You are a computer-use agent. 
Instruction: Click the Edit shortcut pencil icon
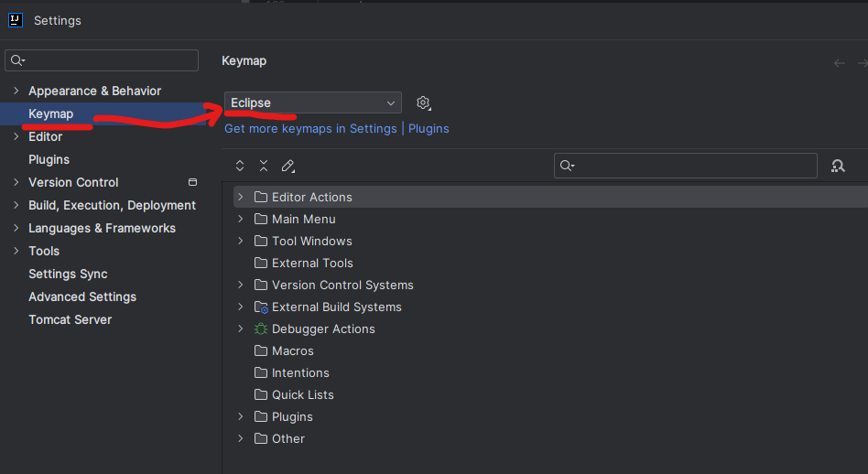288,166
